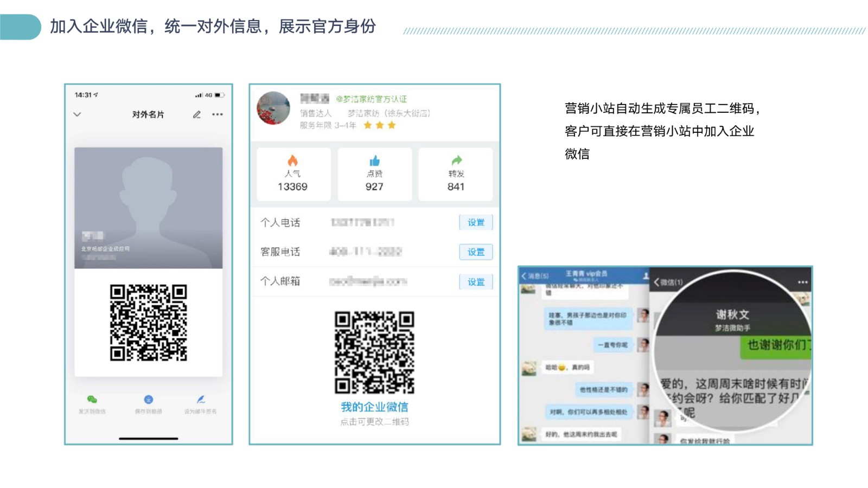Tap the 王青青 vip会员 chat title
The height and width of the screenshot is (488, 868).
click(x=586, y=274)
